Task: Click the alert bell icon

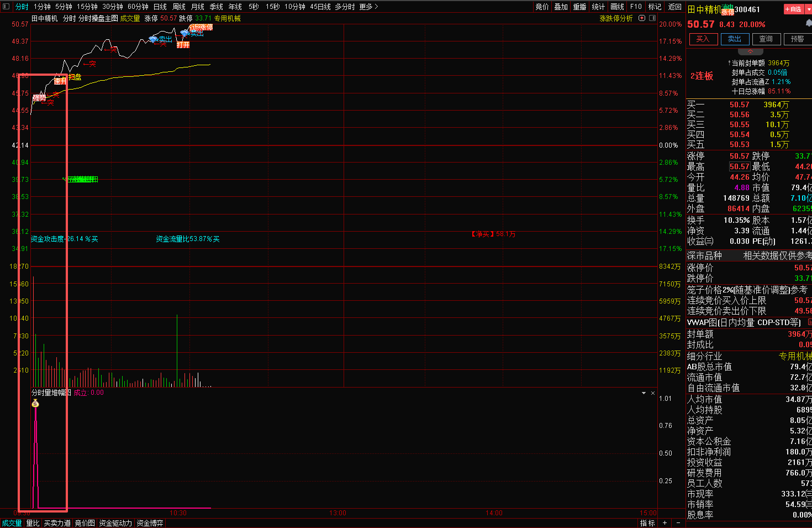Action: click(809, 23)
